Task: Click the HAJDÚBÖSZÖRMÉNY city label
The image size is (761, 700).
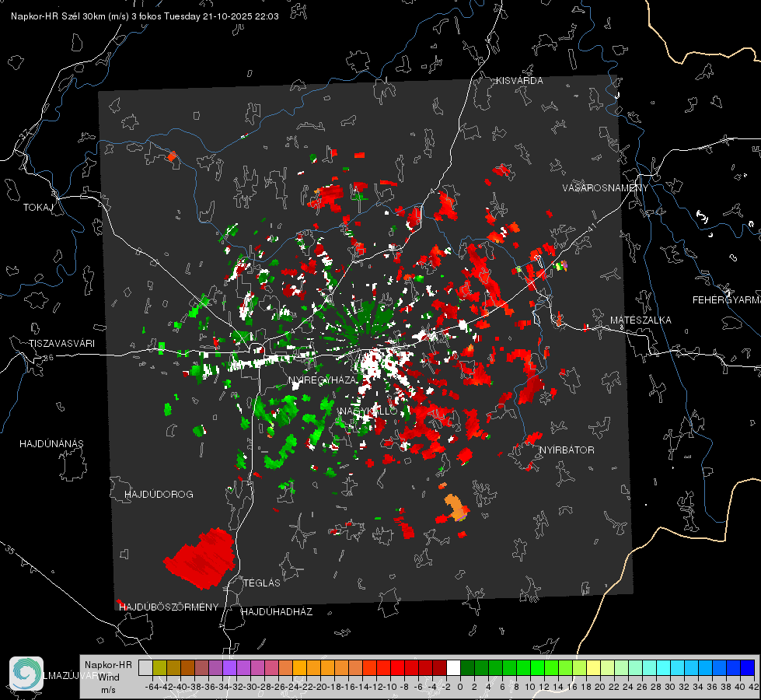Action: 169,607
